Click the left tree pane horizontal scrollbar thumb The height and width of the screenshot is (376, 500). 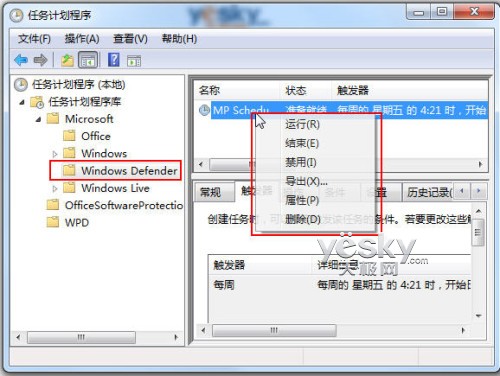(81, 337)
